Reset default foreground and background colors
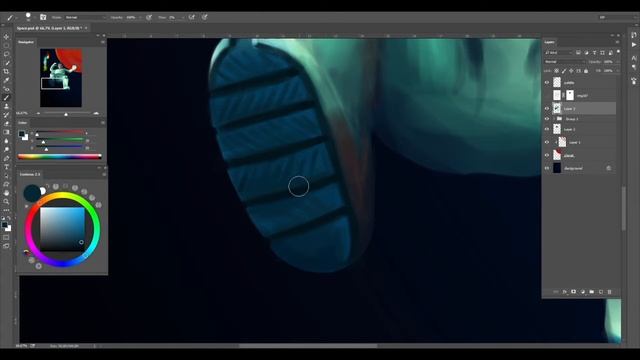 point(4,218)
